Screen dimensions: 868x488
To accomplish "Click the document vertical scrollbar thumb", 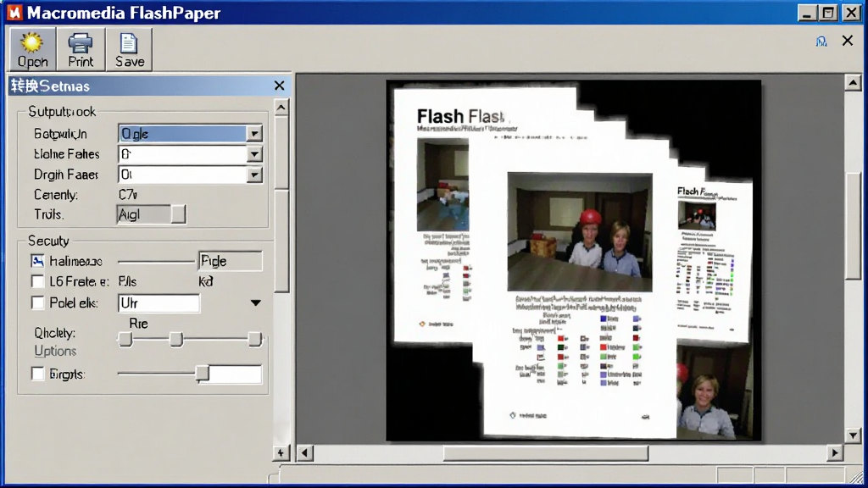I will coord(853,227).
